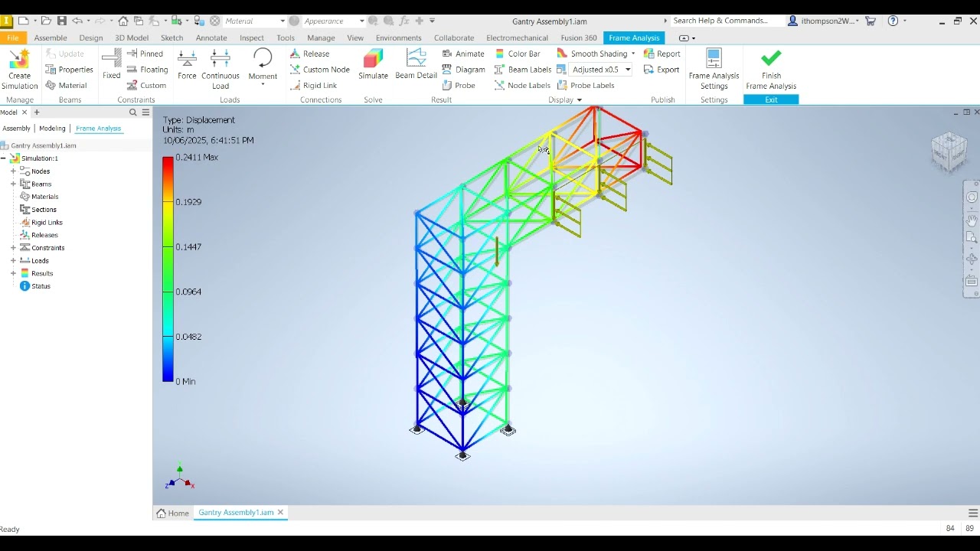Animate the displacement results

tap(462, 54)
